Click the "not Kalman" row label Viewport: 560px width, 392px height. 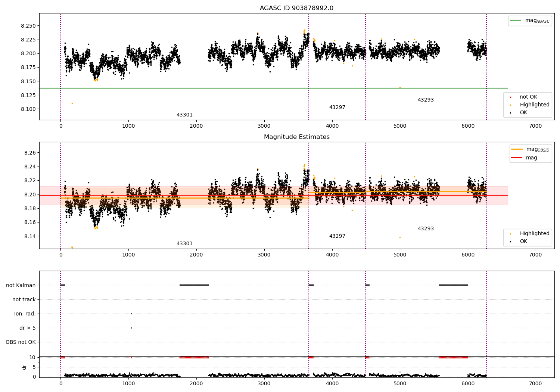[21, 286]
